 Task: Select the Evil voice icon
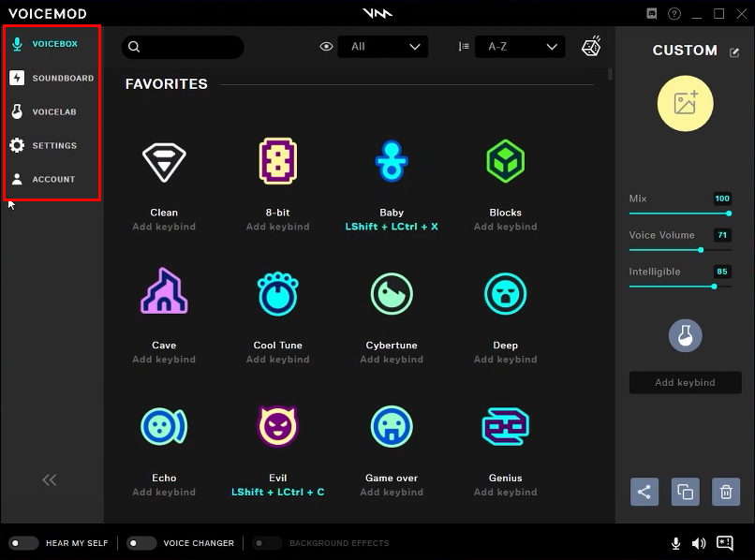(278, 426)
